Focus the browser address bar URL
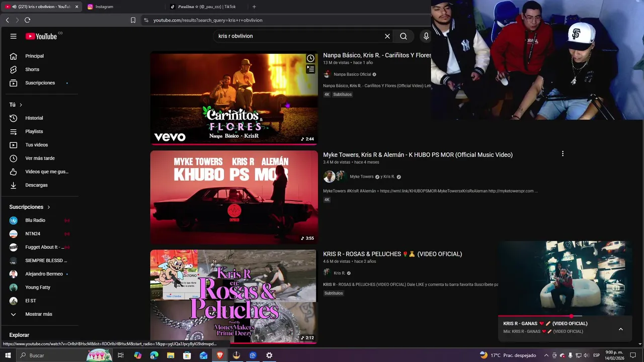 208,20
